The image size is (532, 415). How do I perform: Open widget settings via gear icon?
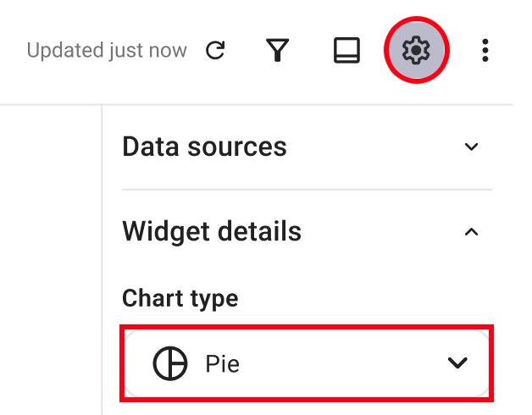click(x=416, y=50)
